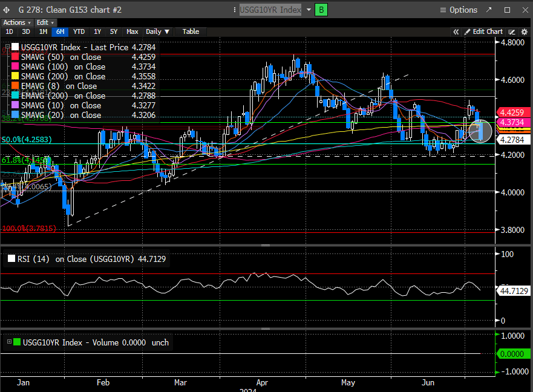Collapse toolbar with double chevron icon
Image resolution: width=533 pixels, height=392 pixels.
tap(457, 31)
